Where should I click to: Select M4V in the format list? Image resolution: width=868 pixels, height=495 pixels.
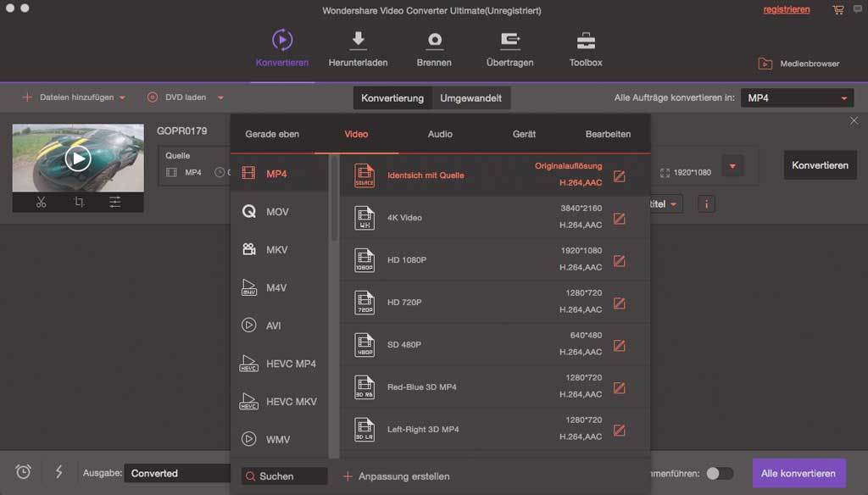[280, 287]
